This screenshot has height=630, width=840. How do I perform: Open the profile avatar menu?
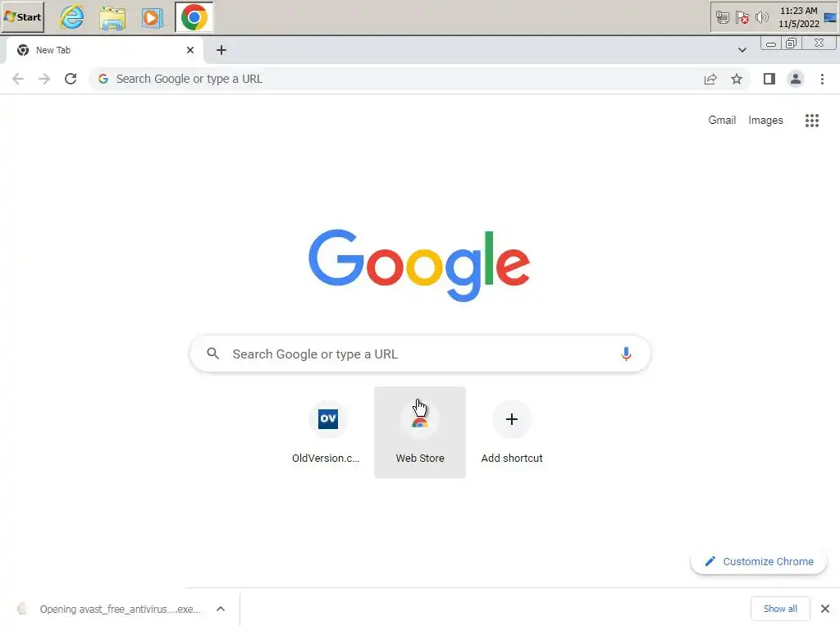pos(796,80)
